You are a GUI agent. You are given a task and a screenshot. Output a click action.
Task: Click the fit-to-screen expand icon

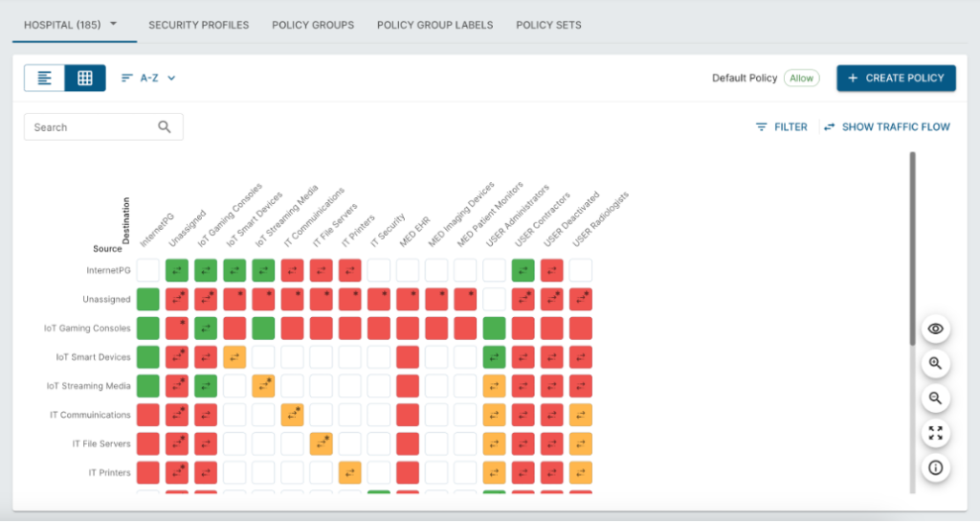[x=935, y=433]
